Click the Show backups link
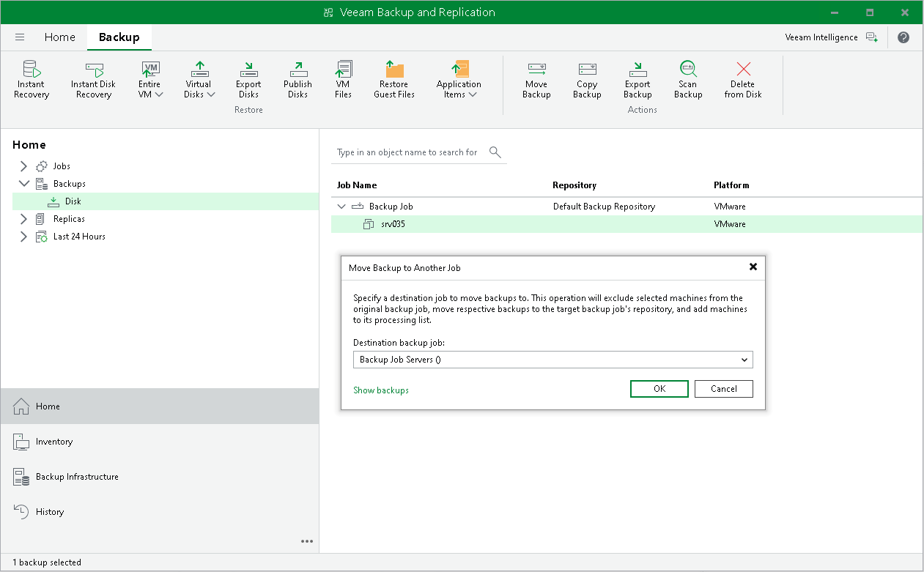The height and width of the screenshot is (572, 924). tap(380, 390)
